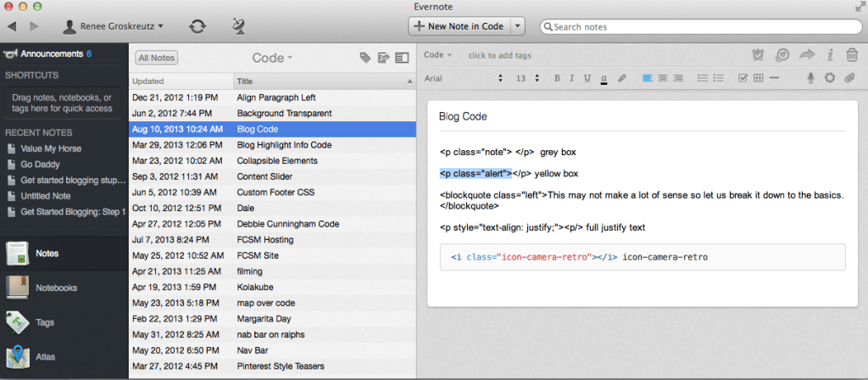Toggle underline formatting
This screenshot has height=380, width=868.
tap(587, 78)
